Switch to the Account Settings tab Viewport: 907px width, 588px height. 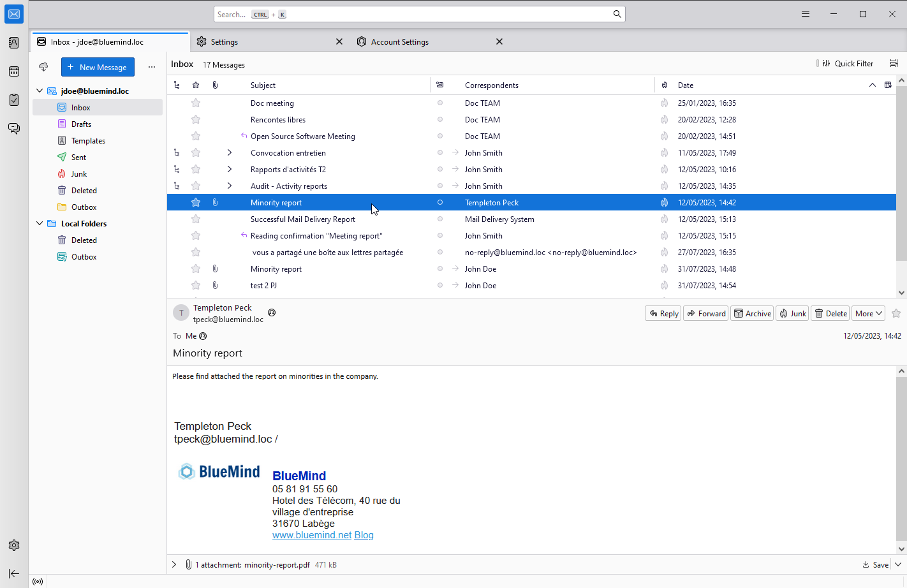tap(400, 41)
